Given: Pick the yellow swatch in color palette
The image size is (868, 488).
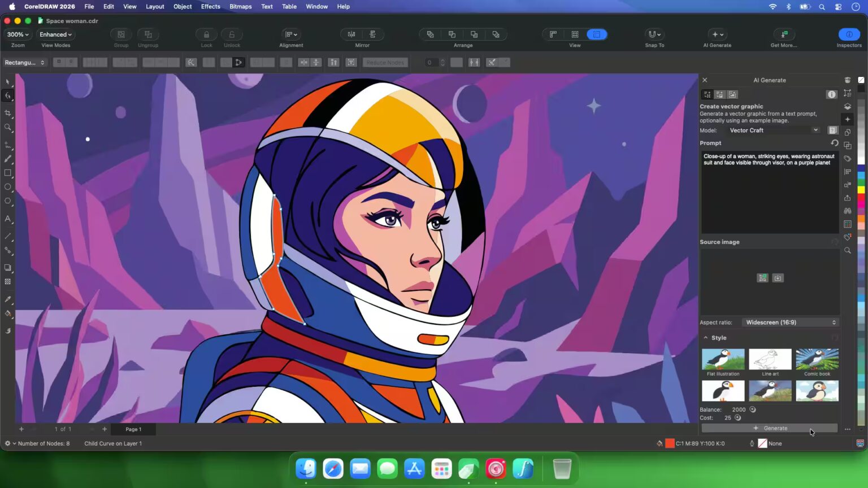Looking at the screenshot, I should 861,189.
